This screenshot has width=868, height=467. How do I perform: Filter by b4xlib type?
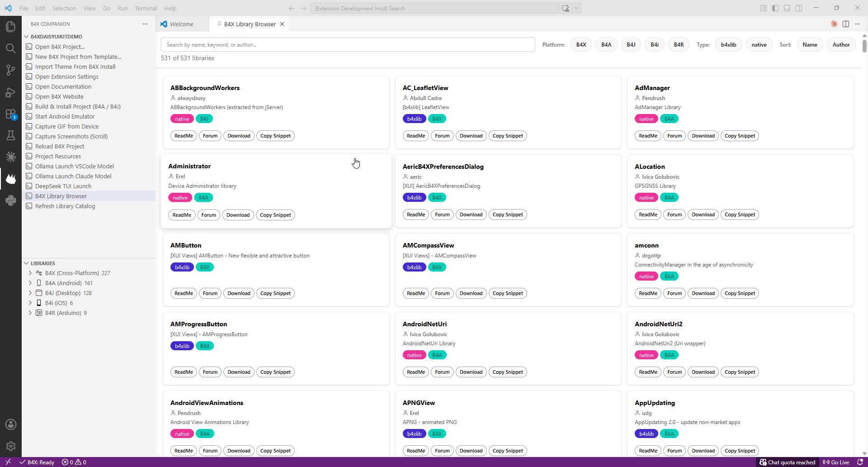[x=729, y=45]
